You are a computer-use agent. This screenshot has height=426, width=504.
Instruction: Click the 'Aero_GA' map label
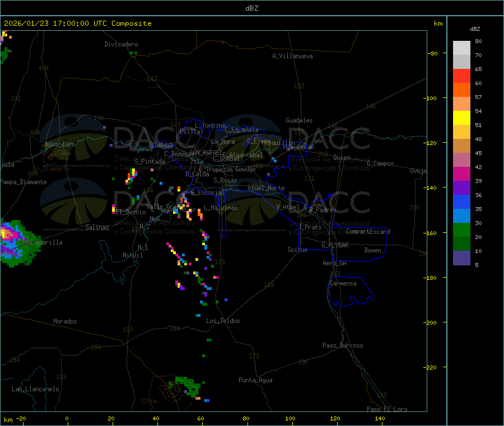335,263
